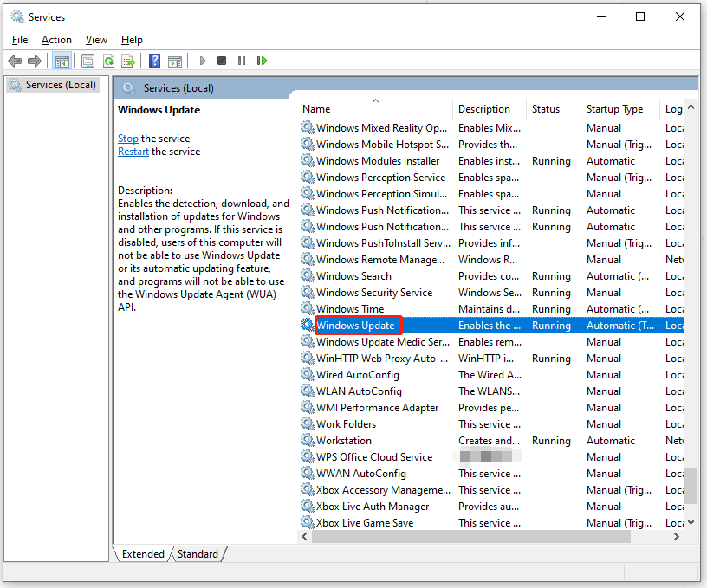
Task: Click the Services title bar app icon
Action: click(x=17, y=16)
